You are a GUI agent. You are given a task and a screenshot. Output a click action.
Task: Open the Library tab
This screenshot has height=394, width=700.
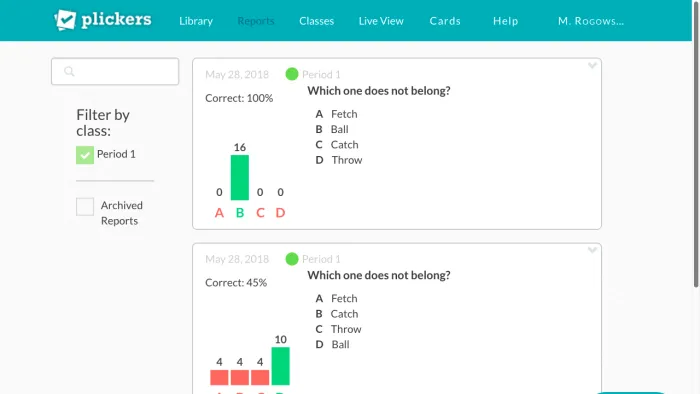coord(196,21)
